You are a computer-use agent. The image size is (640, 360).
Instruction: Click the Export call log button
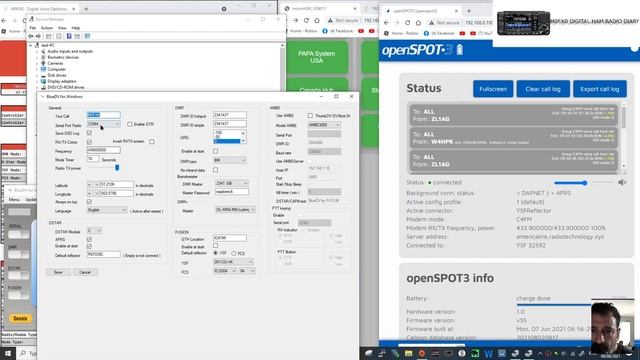(x=600, y=89)
